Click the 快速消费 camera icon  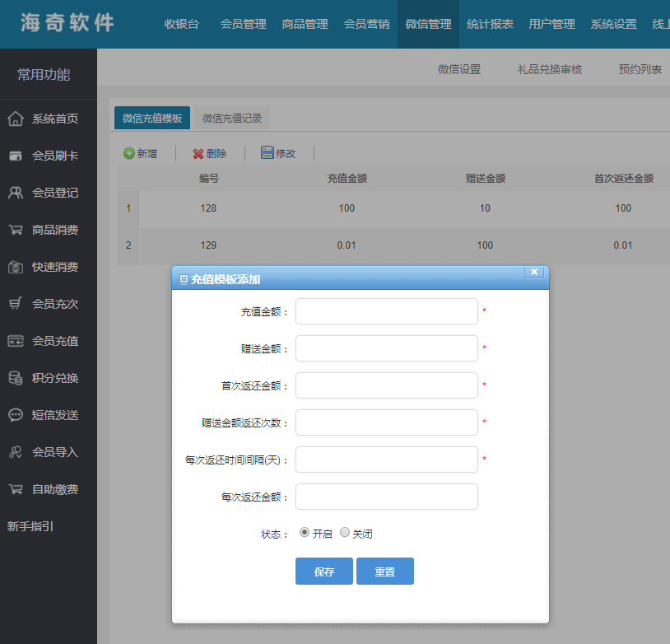tap(15, 267)
